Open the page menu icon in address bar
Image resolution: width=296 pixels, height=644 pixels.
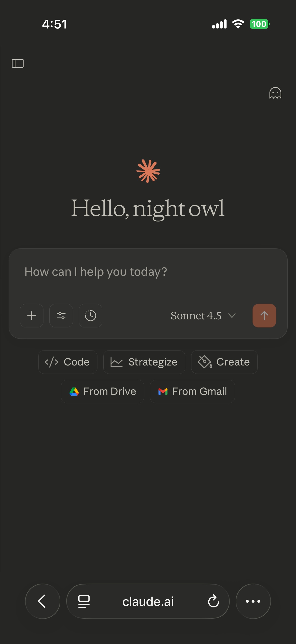tap(84, 601)
